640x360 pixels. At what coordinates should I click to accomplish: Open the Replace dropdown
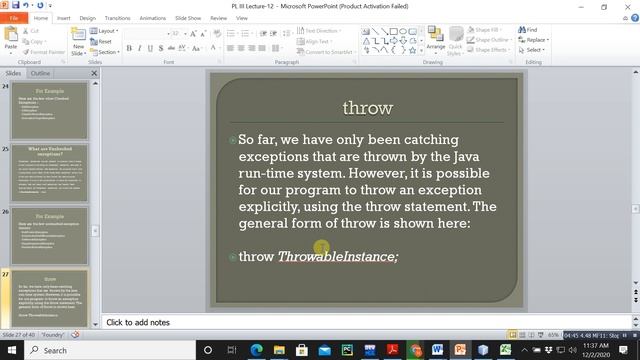(533, 40)
